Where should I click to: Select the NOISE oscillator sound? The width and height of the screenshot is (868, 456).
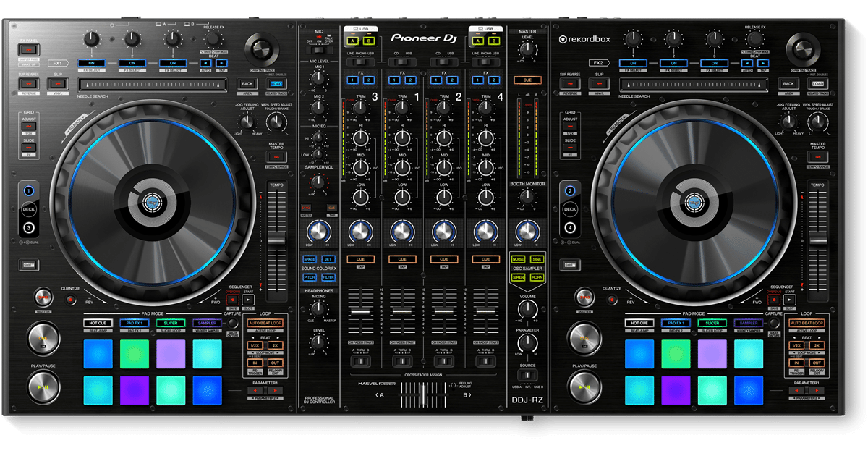[x=519, y=259]
